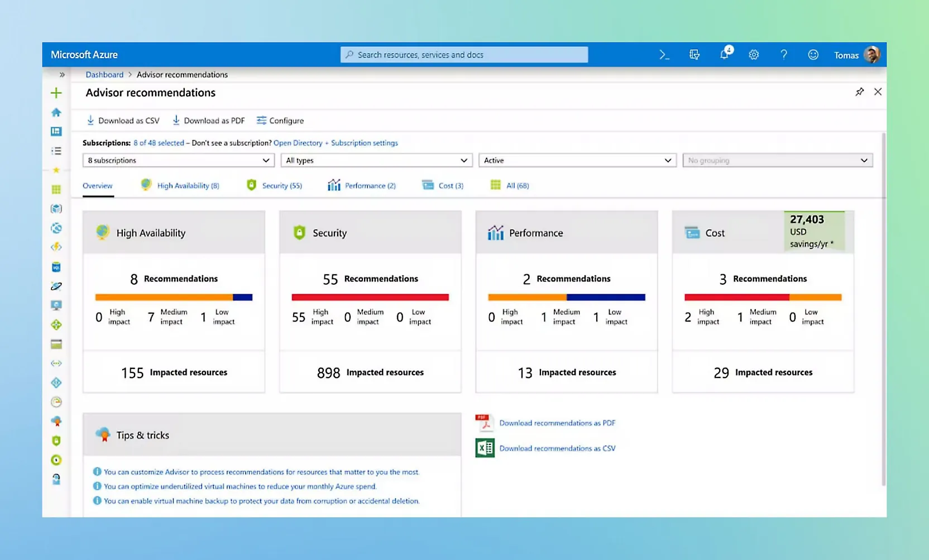Expand the left sidebar menu chevrons

(62, 75)
